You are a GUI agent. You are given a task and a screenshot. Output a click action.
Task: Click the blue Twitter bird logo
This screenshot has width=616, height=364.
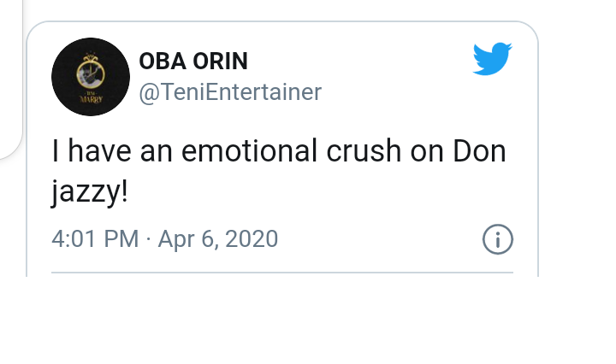[x=492, y=58]
